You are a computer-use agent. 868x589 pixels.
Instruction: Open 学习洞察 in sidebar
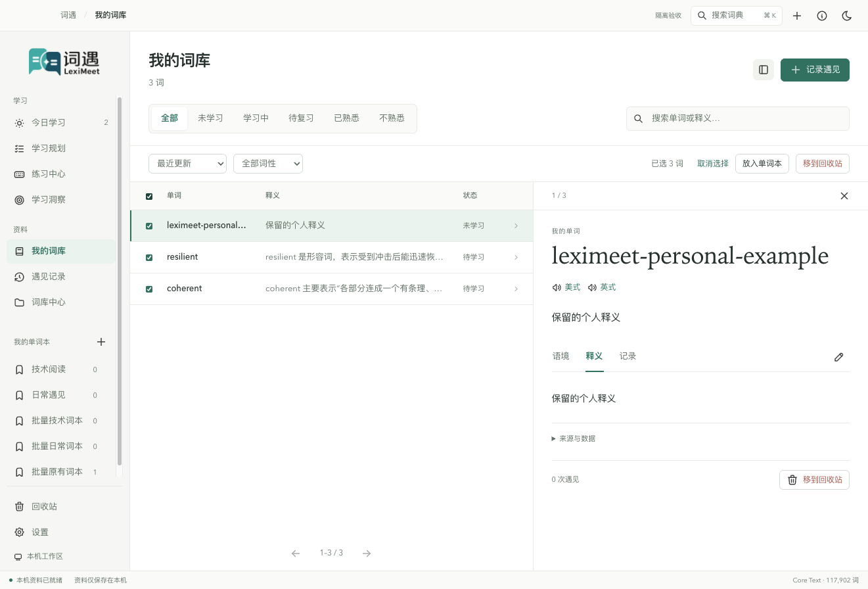click(x=61, y=200)
